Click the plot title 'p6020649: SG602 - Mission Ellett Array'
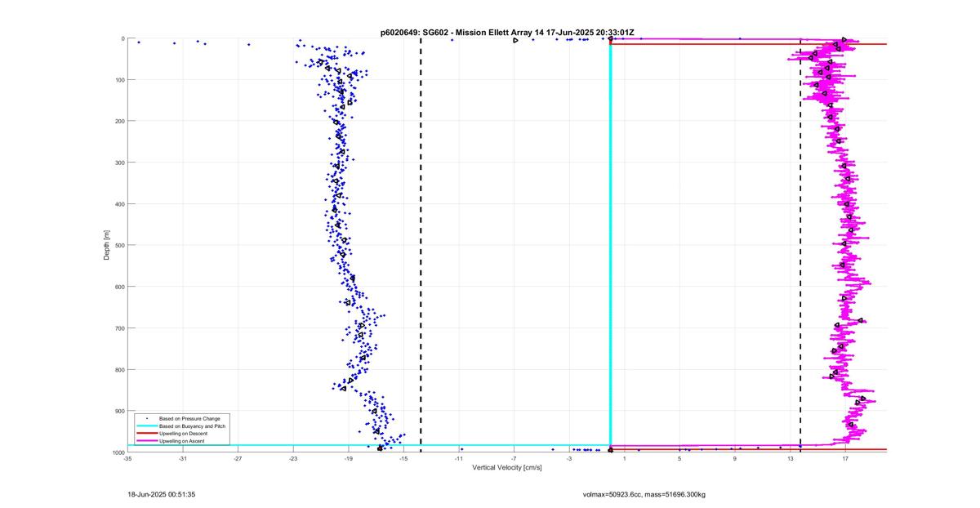The height and width of the screenshot is (508, 980). 456,33
